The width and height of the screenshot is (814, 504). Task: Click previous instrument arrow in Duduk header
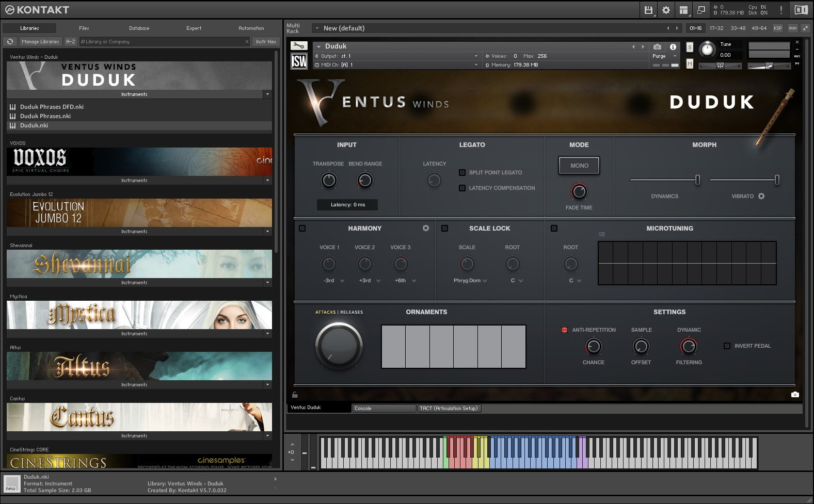tap(633, 46)
